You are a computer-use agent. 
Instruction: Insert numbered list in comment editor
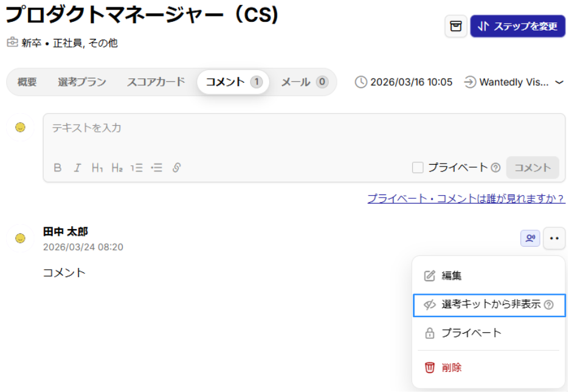coord(137,168)
